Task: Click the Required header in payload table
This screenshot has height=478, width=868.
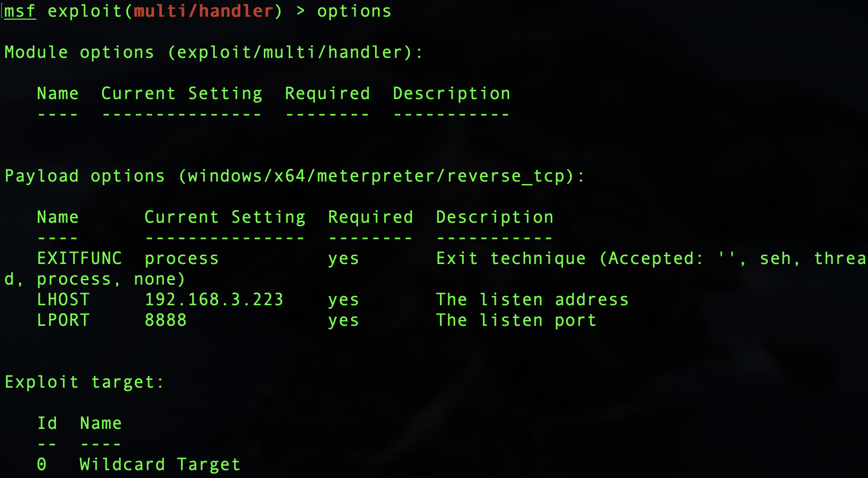Action: [x=370, y=217]
